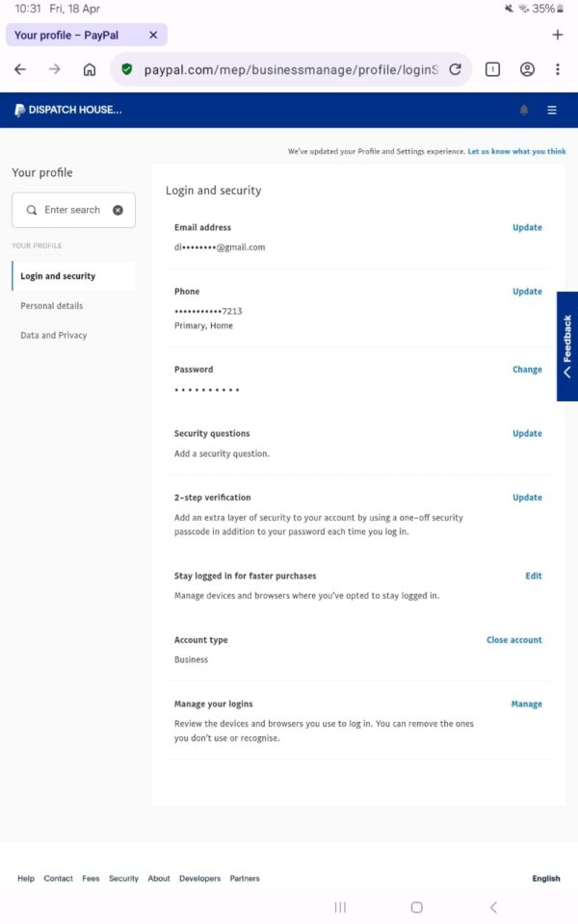This screenshot has height=924, width=578.
Task: Update 2-step verification settings
Action: 527,498
